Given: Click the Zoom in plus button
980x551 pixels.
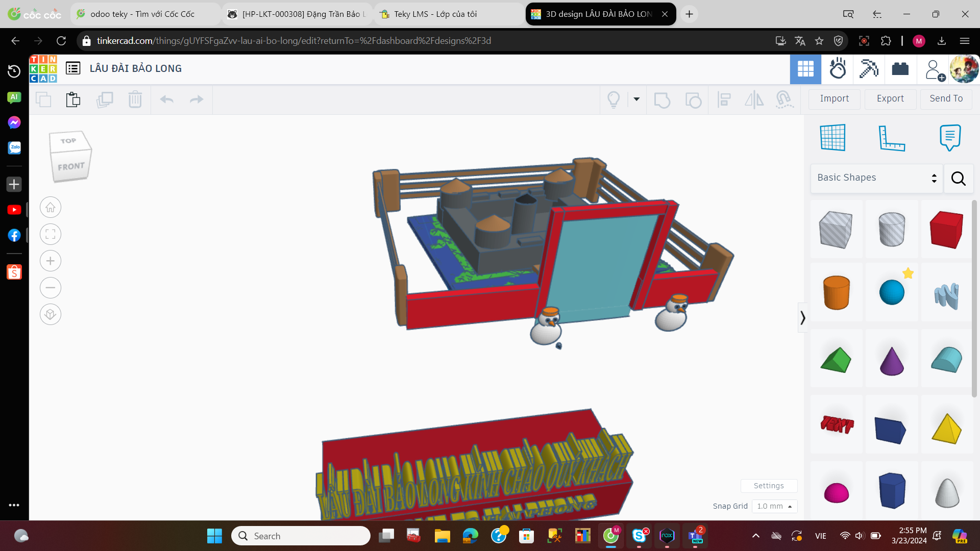Looking at the screenshot, I should [x=51, y=261].
